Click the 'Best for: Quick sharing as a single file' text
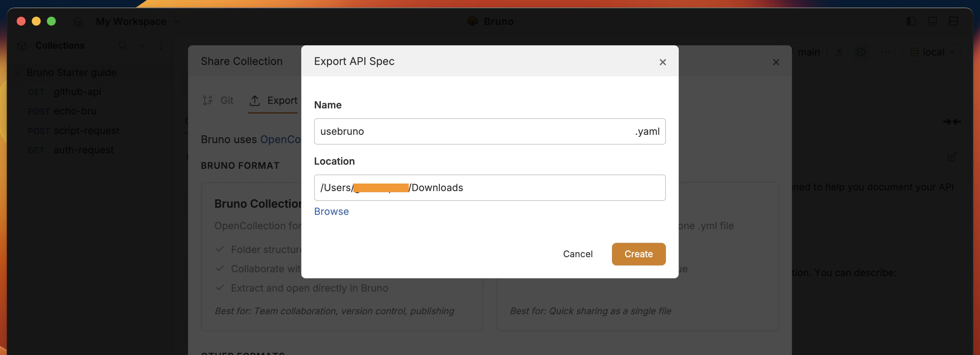 tap(590, 311)
